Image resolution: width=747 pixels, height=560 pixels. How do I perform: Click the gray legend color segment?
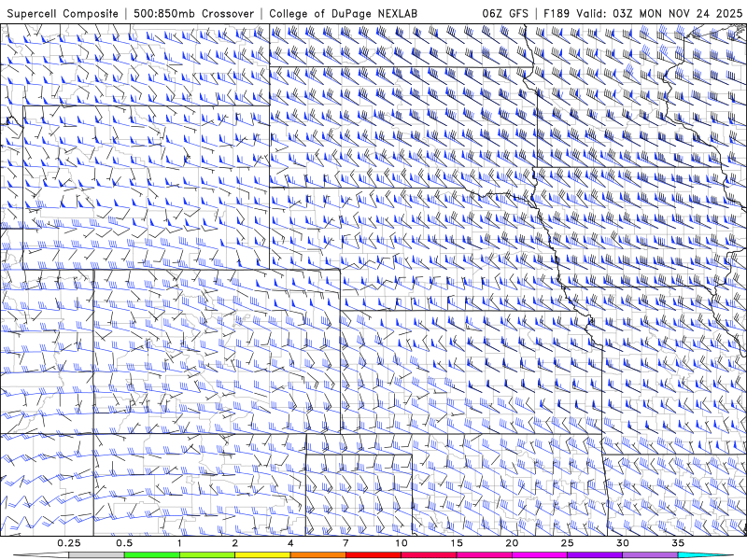pyautogui.click(x=96, y=555)
